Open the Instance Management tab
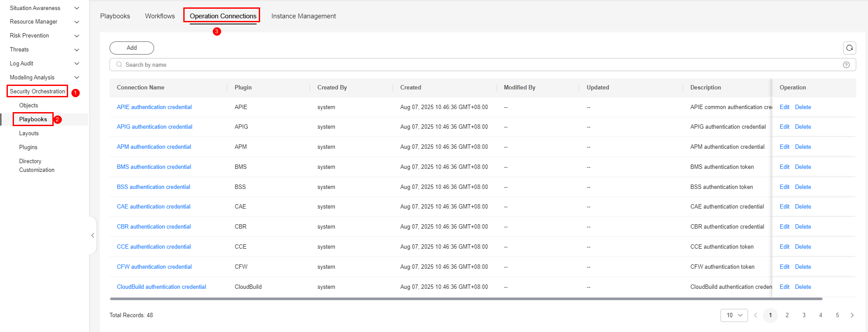Screen dimensions: 868x332 click(303, 16)
